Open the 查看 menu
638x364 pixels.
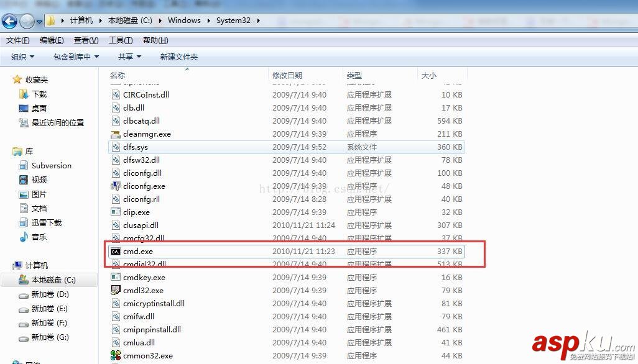85,40
